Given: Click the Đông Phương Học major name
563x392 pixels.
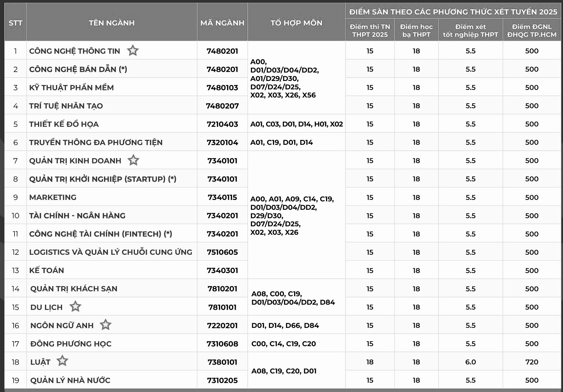Looking at the screenshot, I should click(71, 344).
